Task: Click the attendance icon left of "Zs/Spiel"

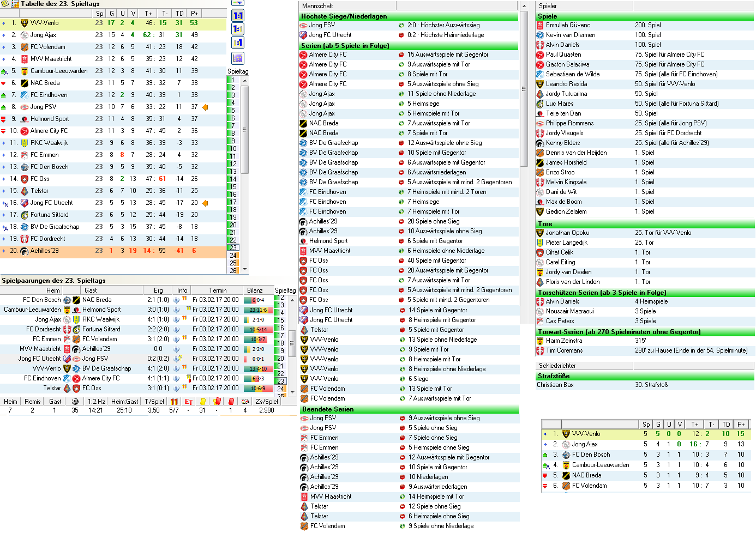Action: (245, 402)
